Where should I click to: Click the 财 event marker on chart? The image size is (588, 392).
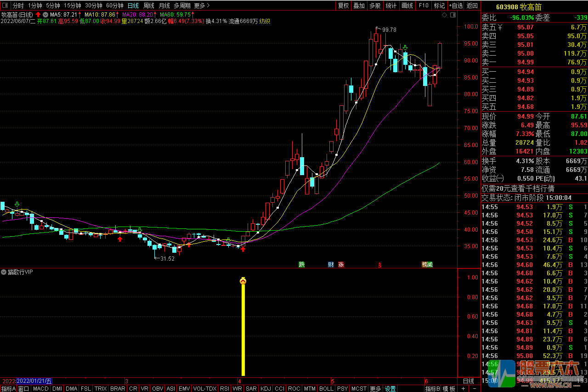click(331, 264)
